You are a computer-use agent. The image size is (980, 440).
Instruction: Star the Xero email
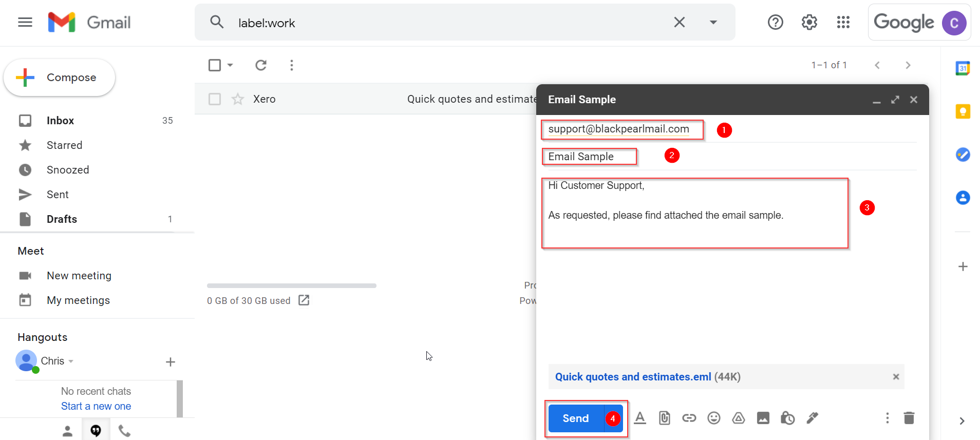pyautogui.click(x=237, y=99)
